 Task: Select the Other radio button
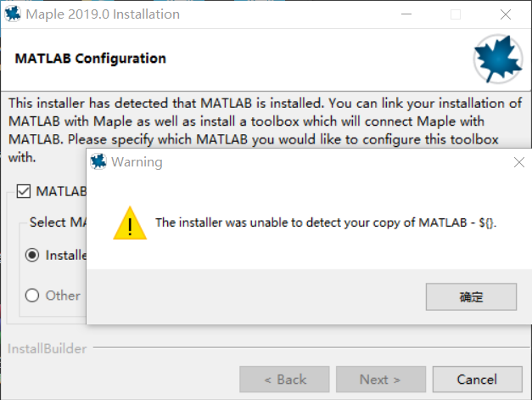pyautogui.click(x=32, y=296)
